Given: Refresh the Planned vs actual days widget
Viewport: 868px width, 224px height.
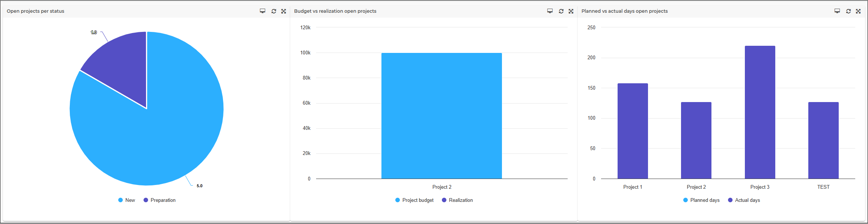Looking at the screenshot, I should (x=848, y=11).
